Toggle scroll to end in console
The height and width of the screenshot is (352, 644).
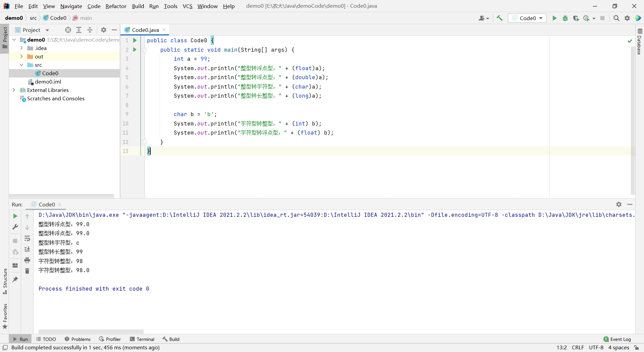click(x=27, y=249)
